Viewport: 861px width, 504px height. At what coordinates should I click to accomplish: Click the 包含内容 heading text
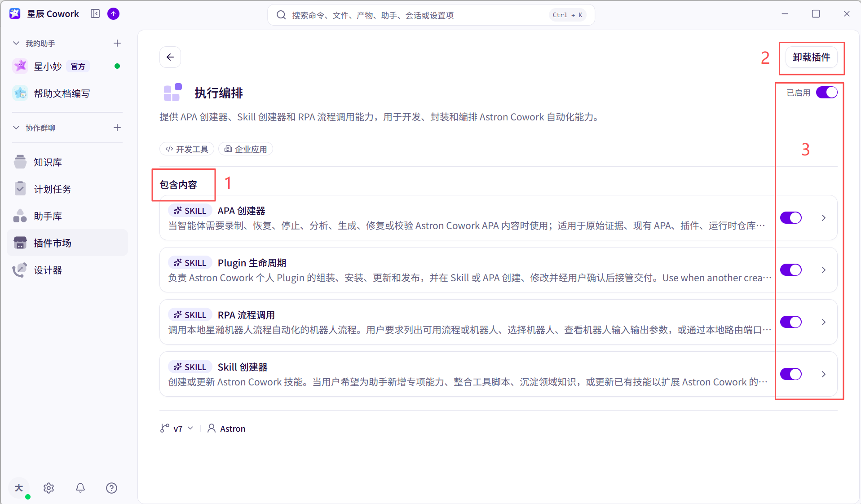[178, 185]
